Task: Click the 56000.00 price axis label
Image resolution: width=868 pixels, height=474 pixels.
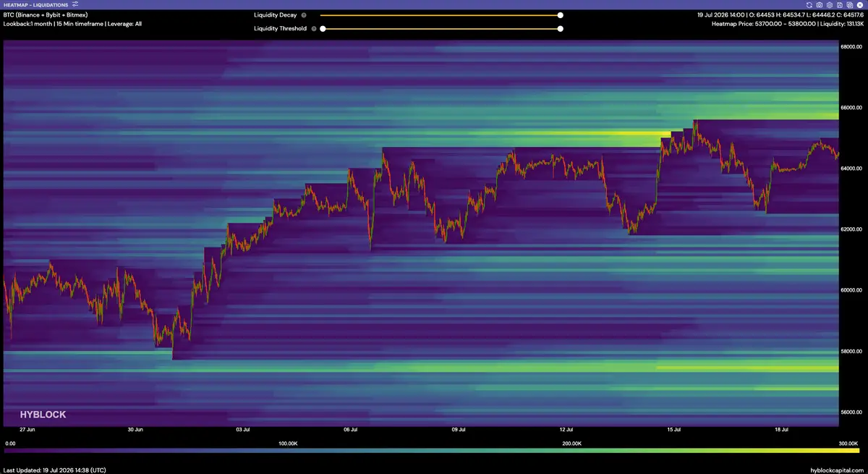Action: [x=851, y=412]
